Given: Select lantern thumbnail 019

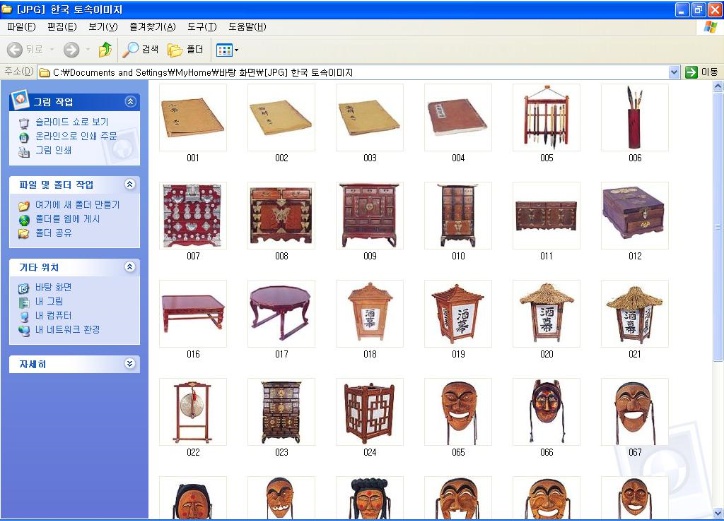Looking at the screenshot, I should pyautogui.click(x=458, y=314).
